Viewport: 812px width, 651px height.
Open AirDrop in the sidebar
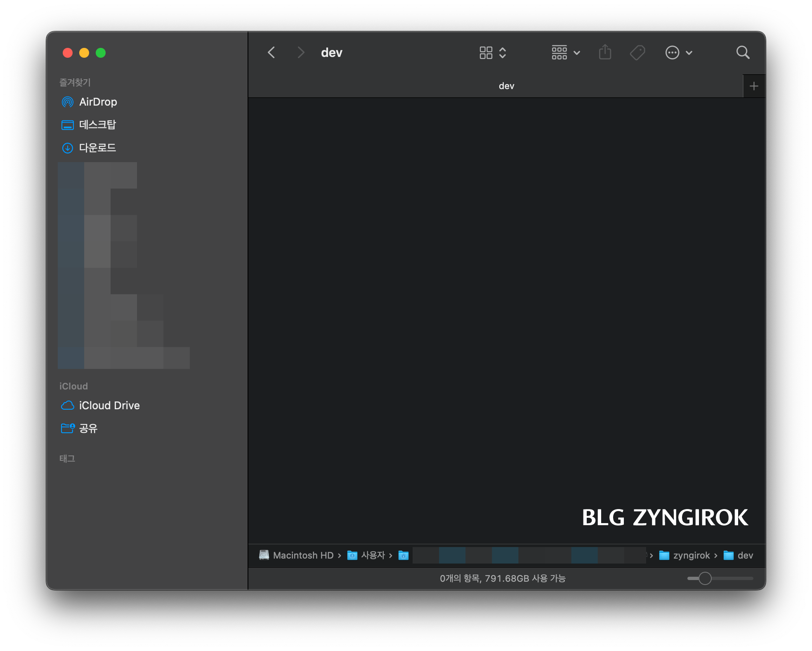[x=98, y=102]
